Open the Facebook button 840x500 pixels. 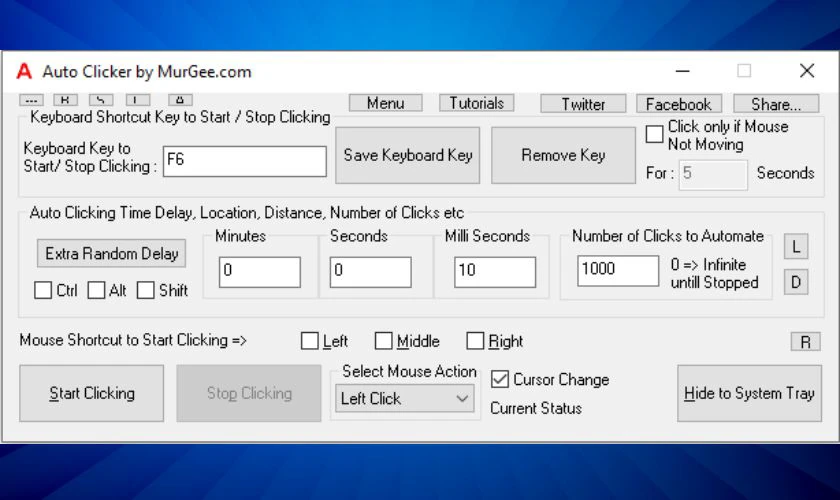(679, 103)
